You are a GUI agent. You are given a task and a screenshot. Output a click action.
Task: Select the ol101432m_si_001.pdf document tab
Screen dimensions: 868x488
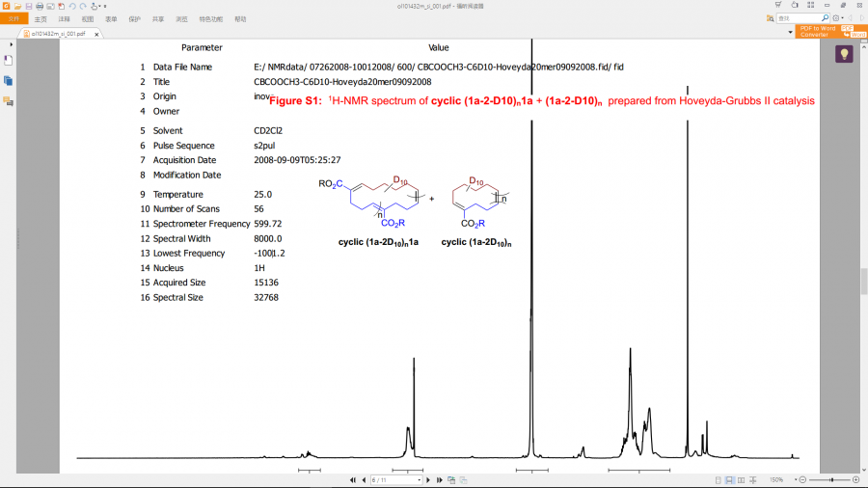tap(59, 34)
